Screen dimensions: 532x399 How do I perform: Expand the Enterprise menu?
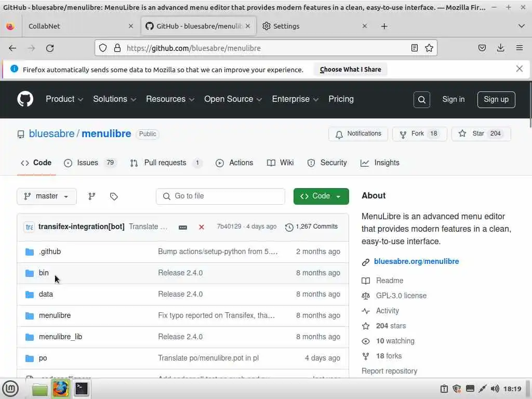point(295,99)
